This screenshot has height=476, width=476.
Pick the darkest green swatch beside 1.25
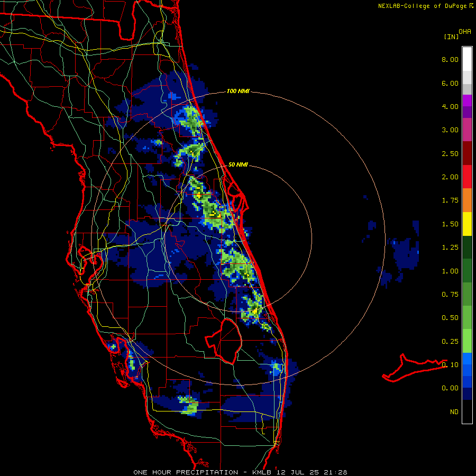coord(467,248)
